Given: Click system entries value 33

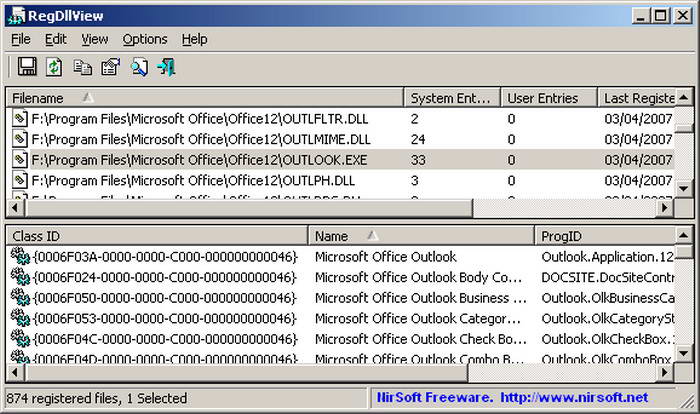Looking at the screenshot, I should 418,159.
